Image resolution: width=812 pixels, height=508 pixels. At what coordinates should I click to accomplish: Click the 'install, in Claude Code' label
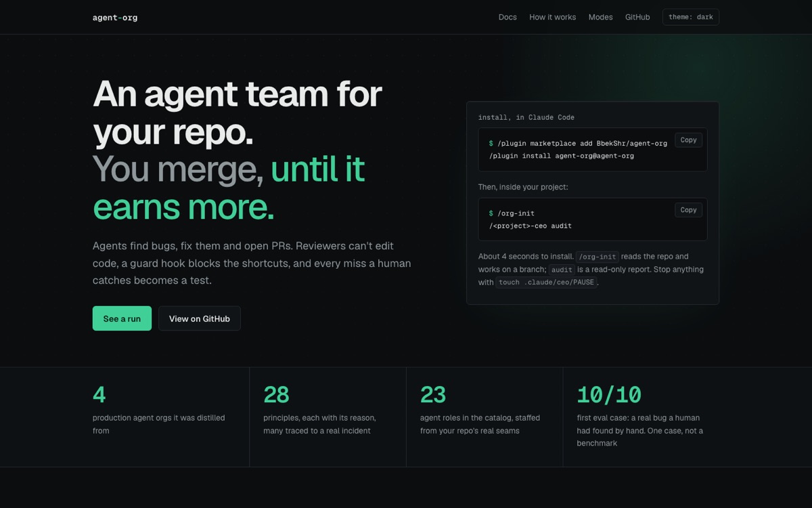pos(526,117)
